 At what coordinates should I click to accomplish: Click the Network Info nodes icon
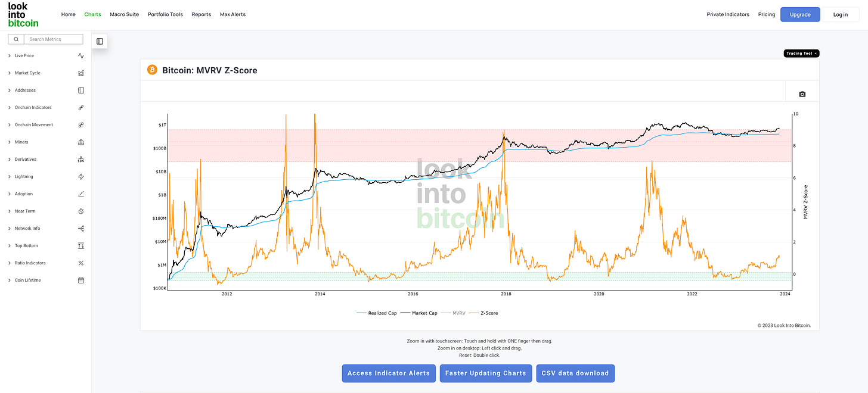(x=81, y=228)
